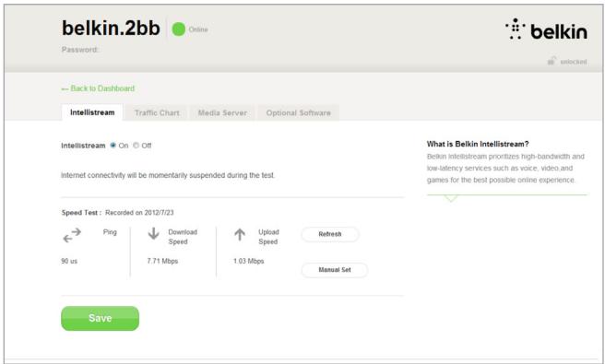Click the unlocked padlock icon

[552, 61]
